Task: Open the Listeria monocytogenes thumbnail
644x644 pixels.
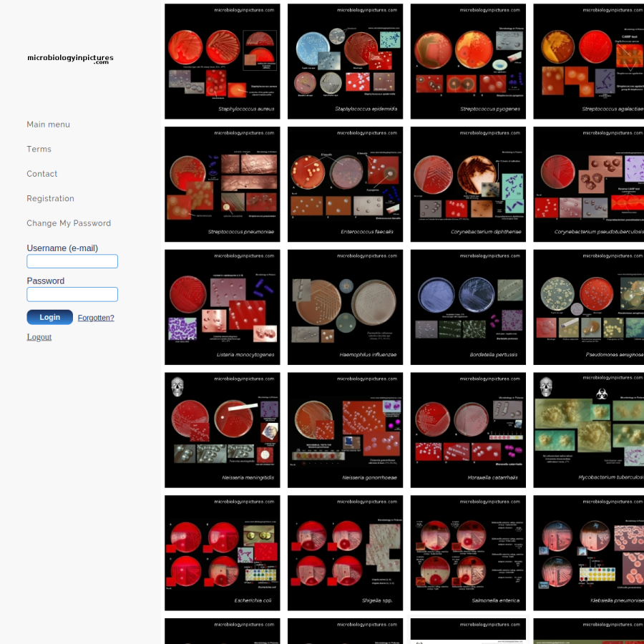Action: 223,307
